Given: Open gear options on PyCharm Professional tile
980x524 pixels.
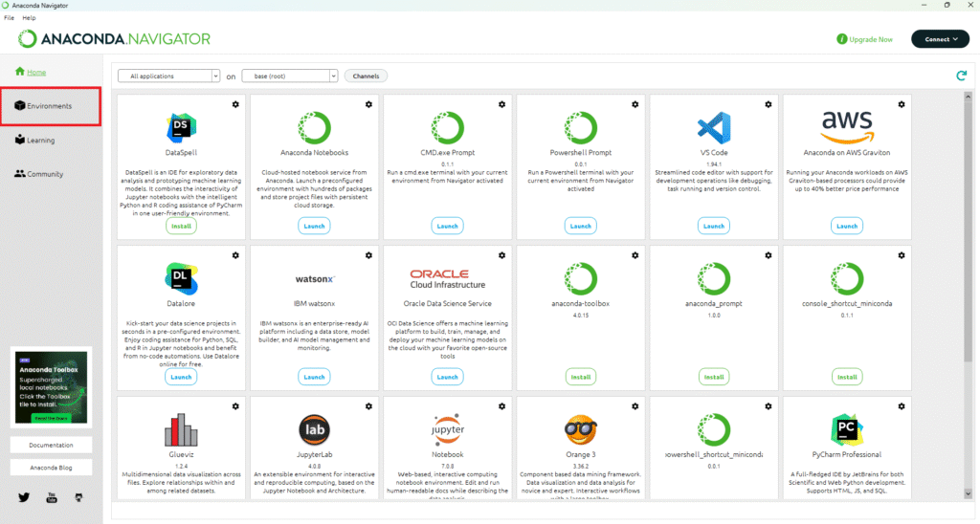Looking at the screenshot, I should pyautogui.click(x=902, y=406).
